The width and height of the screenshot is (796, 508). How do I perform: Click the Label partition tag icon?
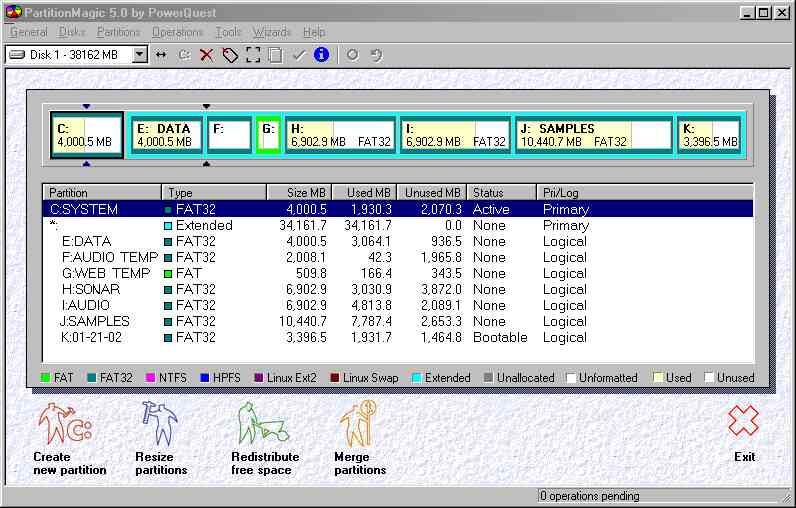point(230,55)
